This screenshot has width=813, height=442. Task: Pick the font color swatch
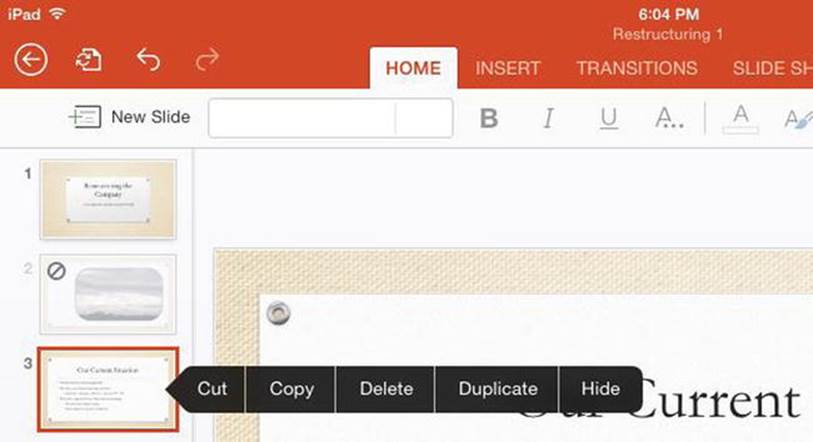tap(741, 119)
